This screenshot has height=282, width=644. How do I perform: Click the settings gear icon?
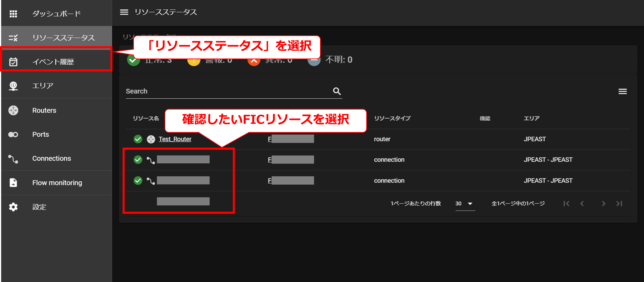[x=13, y=207]
